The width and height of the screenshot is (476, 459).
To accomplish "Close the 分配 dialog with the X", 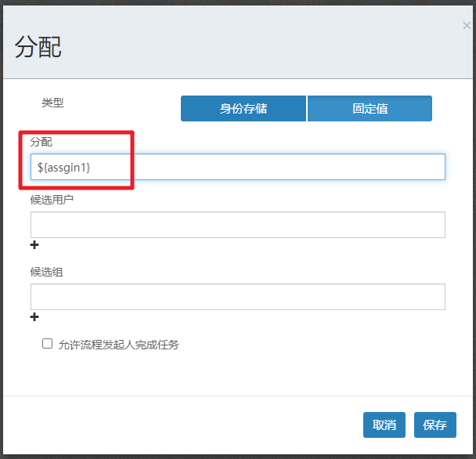I will (x=467, y=26).
